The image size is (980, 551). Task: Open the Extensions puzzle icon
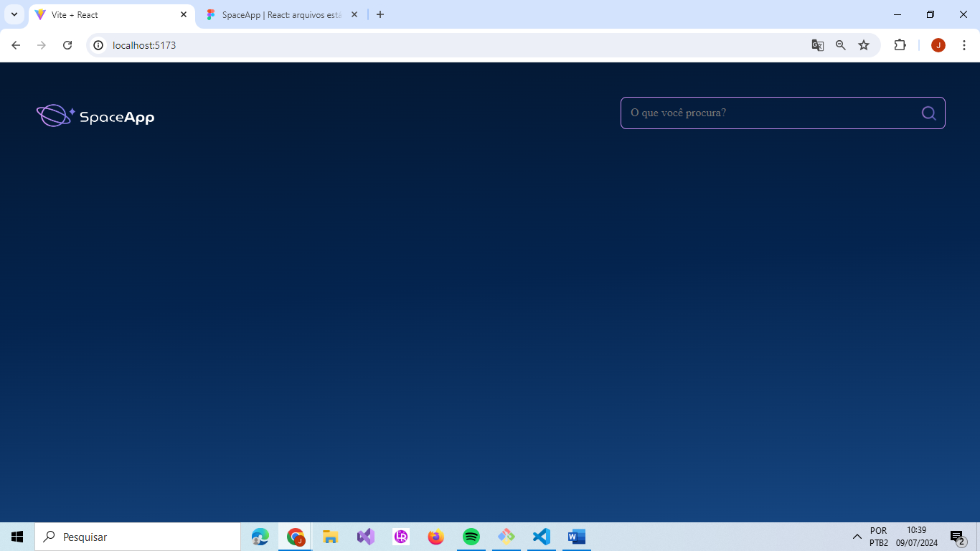(x=900, y=45)
